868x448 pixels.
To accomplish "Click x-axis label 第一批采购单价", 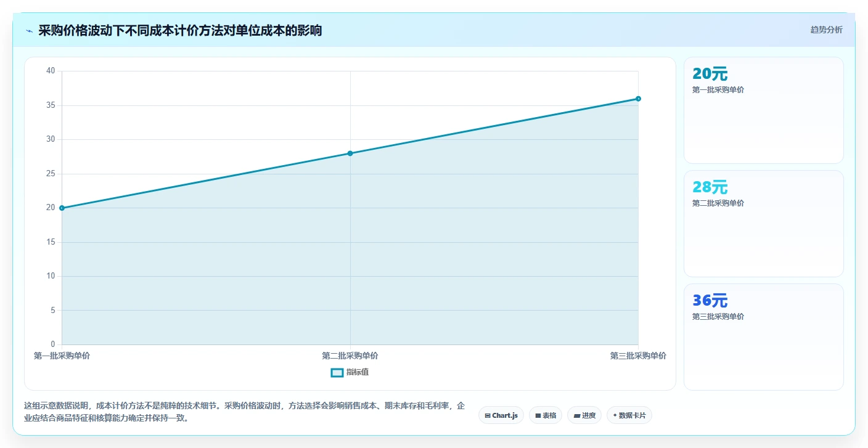I will point(62,356).
